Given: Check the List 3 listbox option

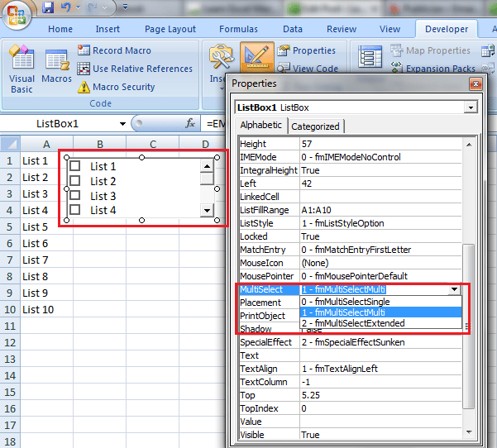Looking at the screenshot, I should (74, 196).
